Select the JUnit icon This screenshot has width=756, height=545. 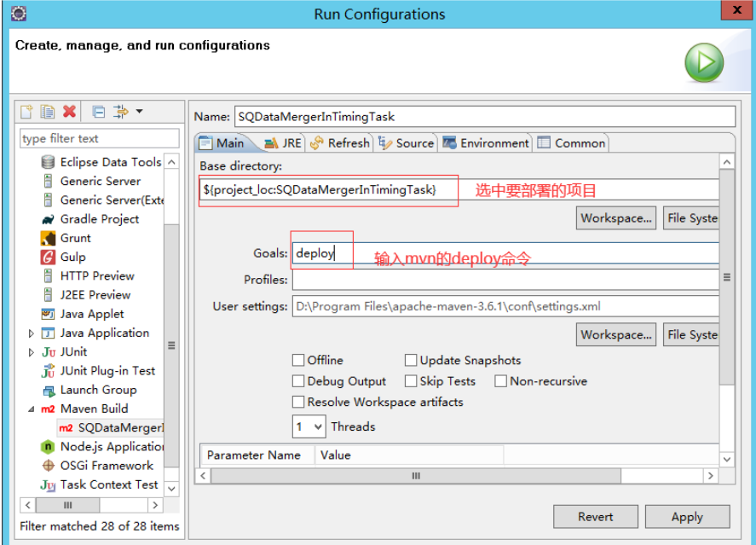[x=49, y=352]
